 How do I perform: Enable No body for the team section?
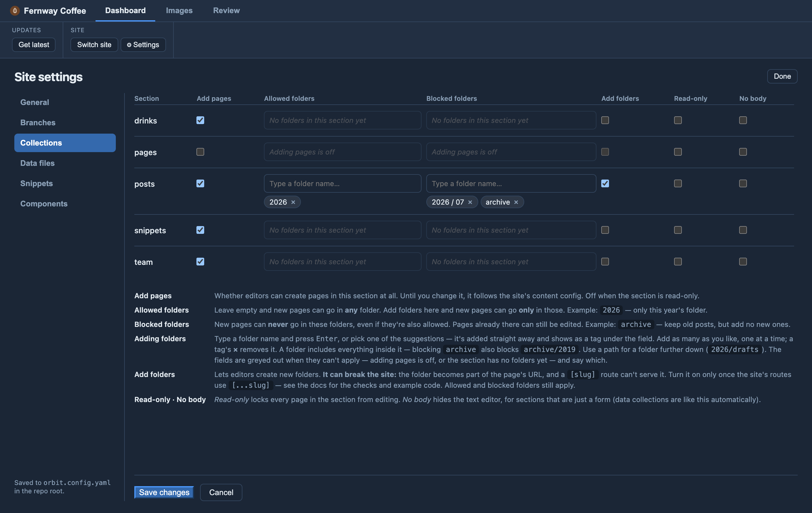(743, 262)
